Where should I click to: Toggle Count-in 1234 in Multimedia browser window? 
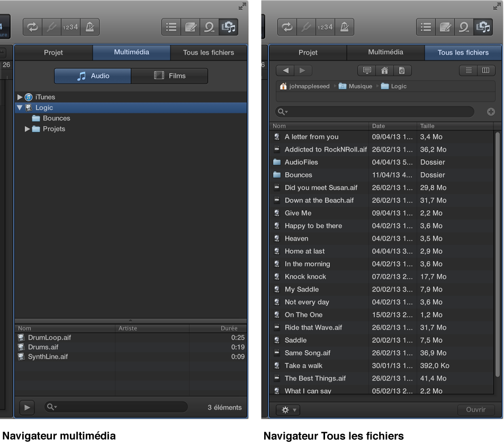pos(70,28)
